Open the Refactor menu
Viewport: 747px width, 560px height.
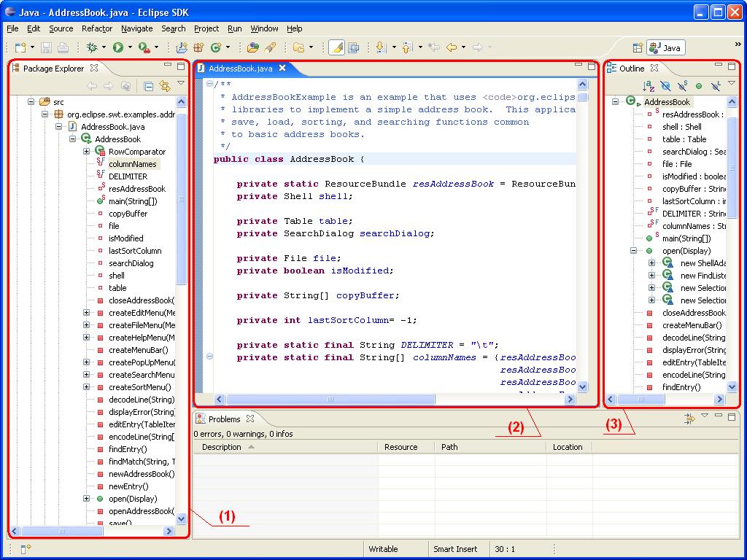[x=97, y=28]
